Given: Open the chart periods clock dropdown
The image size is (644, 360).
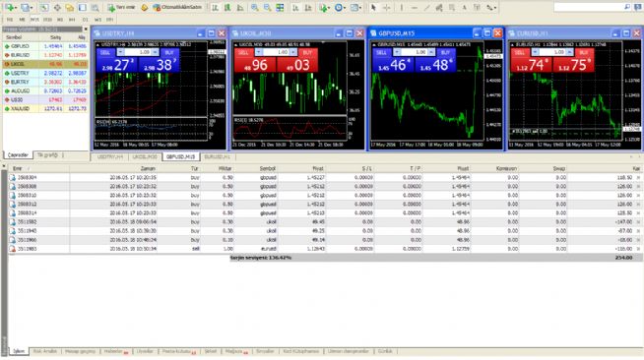Looking at the screenshot, I should [340, 8].
